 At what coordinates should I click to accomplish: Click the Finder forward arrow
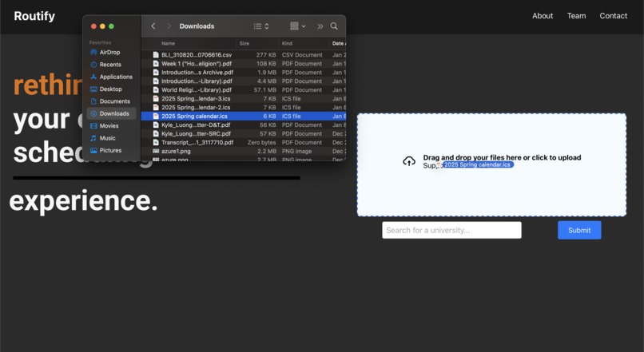(169, 26)
